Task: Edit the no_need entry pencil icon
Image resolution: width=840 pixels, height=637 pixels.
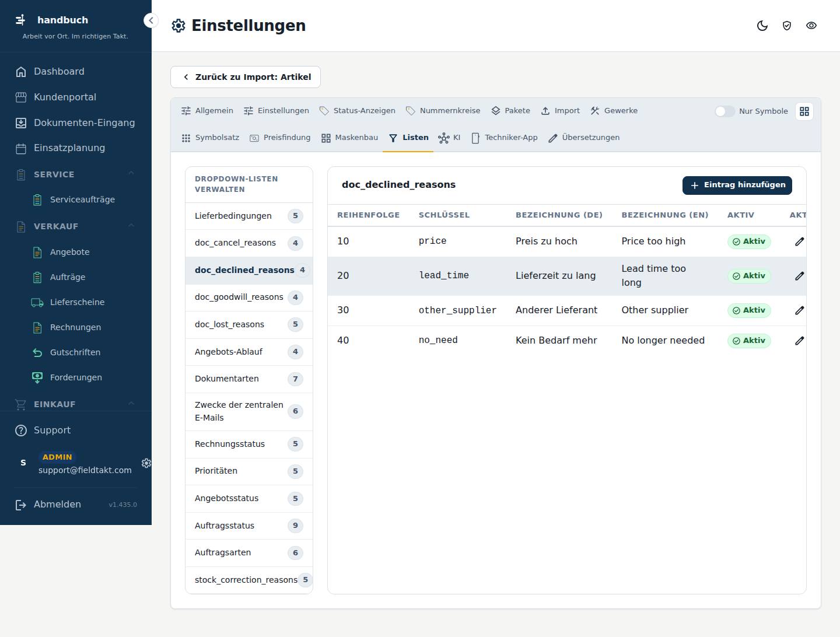Action: click(800, 341)
